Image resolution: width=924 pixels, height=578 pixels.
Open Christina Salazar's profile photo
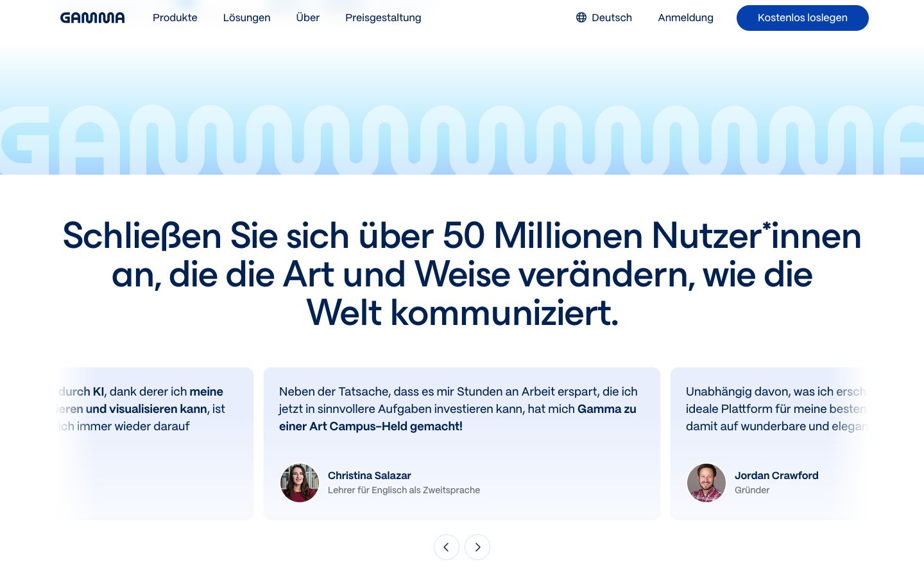[x=299, y=482]
